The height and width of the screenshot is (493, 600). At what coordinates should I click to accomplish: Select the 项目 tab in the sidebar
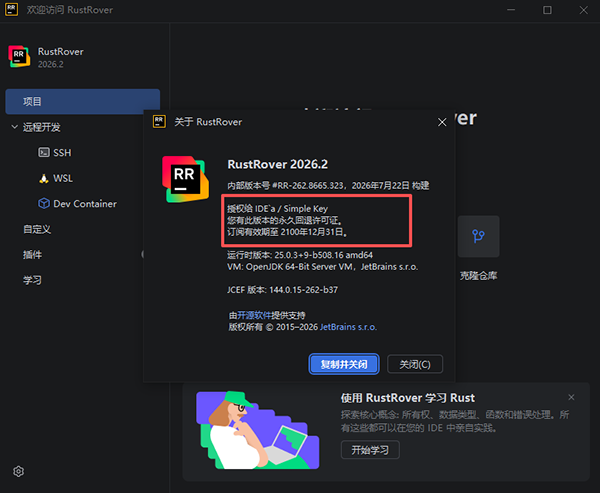[83, 101]
